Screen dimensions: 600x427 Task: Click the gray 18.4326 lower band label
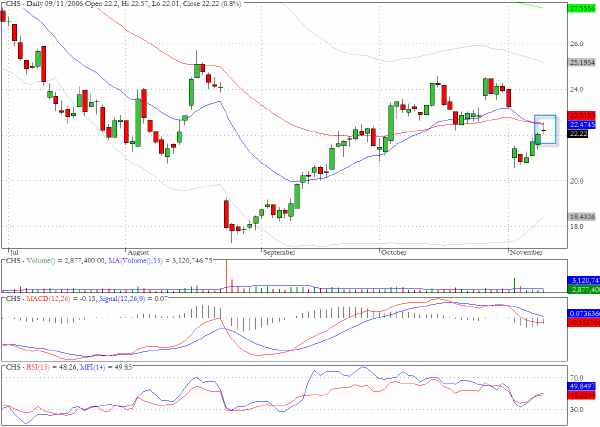(582, 217)
